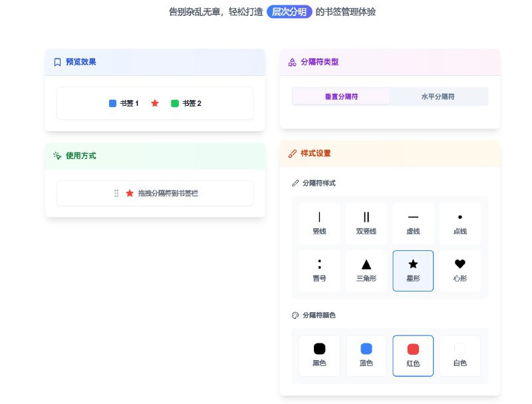Image resolution: width=532 pixels, height=404 pixels.
Task: Select the 冒号 colon separator style
Action: click(319, 270)
